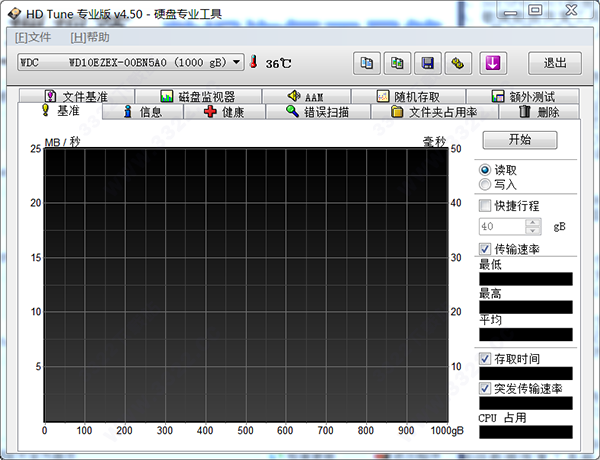Click the 退出 button
Screen dimensions: 600x460
tap(554, 63)
